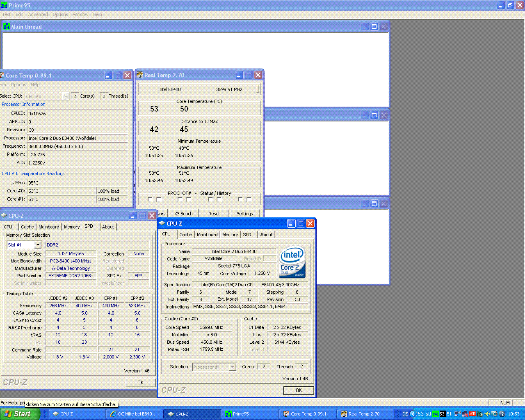Viewport: 525px width, 420px height.
Task: Click the '6144 KBytes' Level 2 cache value
Action: (x=287, y=342)
